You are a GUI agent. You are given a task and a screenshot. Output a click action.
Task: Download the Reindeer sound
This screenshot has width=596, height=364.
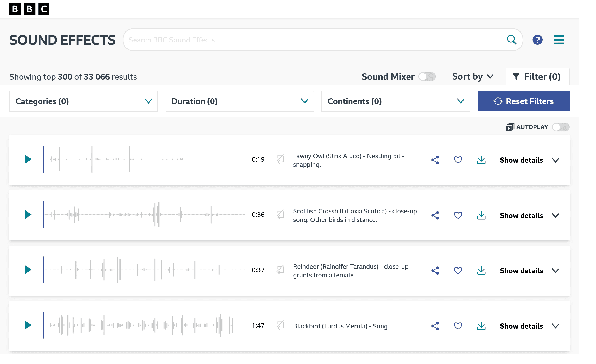[481, 271]
